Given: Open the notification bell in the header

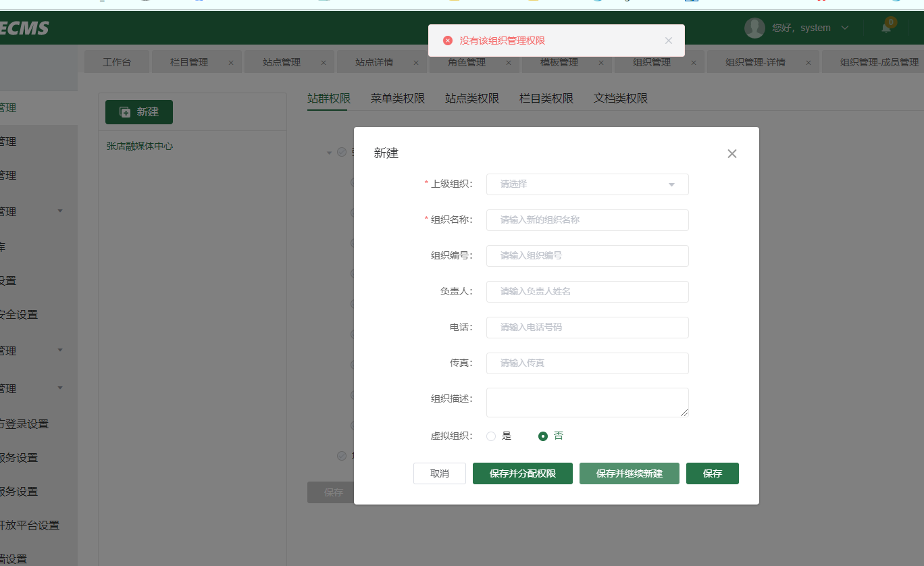Looking at the screenshot, I should 886,28.
